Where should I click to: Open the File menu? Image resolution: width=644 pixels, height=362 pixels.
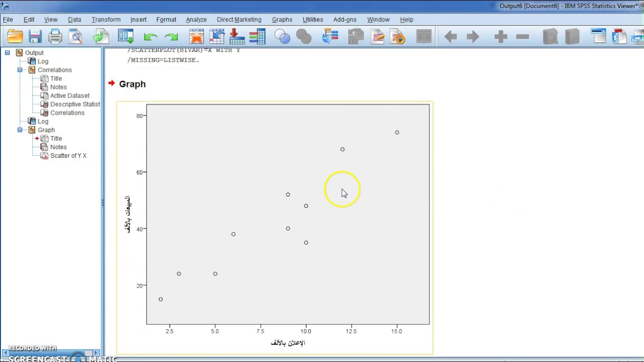(x=8, y=20)
